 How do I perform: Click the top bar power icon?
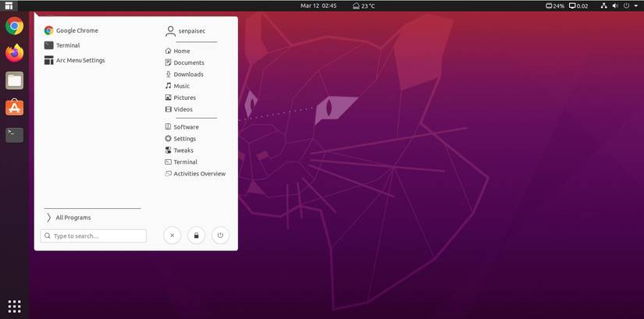click(626, 5)
